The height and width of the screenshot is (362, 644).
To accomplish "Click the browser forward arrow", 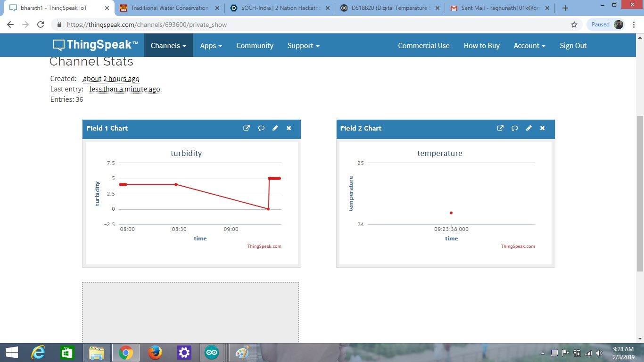I will pyautogui.click(x=25, y=25).
